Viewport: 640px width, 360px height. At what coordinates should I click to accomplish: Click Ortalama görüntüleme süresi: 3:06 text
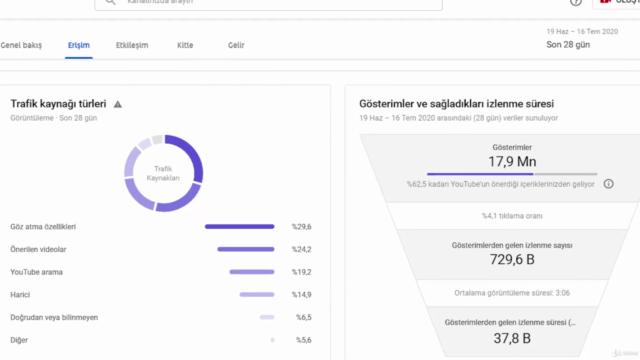pyautogui.click(x=512, y=293)
